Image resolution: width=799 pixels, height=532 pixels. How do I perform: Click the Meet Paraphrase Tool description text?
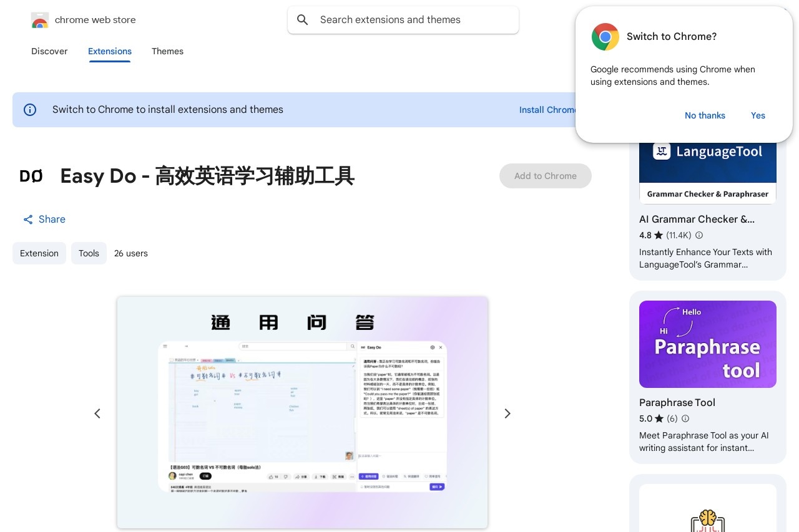[704, 442]
